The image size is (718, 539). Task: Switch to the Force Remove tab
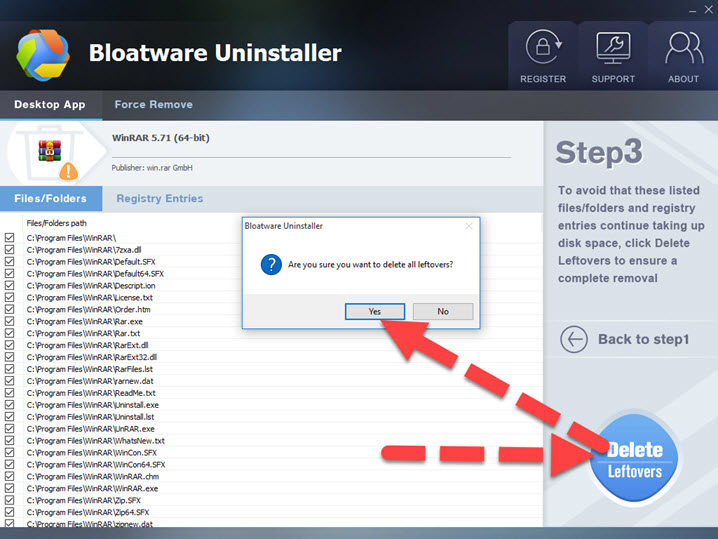coord(153,104)
